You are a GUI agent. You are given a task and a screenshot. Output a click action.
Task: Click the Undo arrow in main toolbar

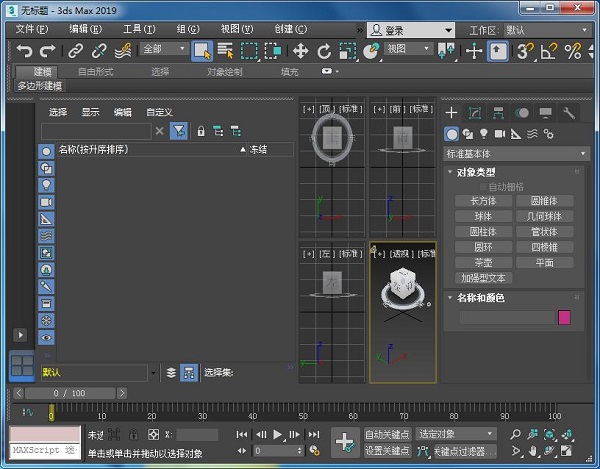[x=24, y=50]
